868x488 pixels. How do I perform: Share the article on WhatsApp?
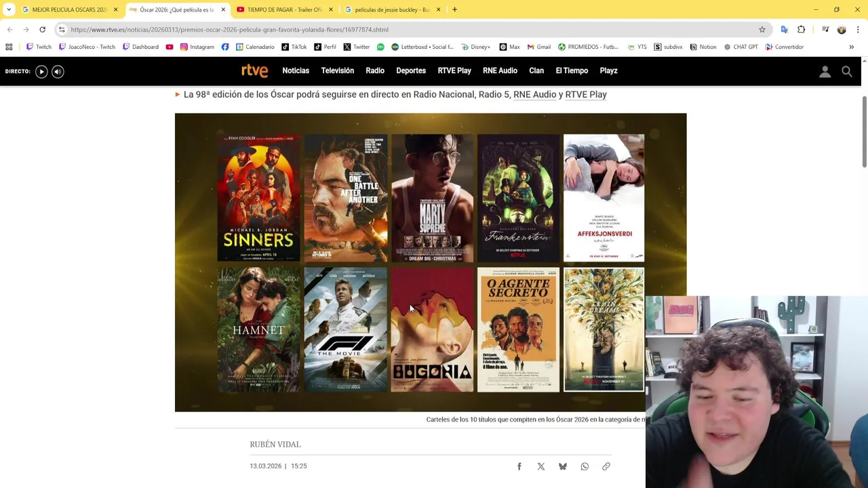tap(585, 466)
